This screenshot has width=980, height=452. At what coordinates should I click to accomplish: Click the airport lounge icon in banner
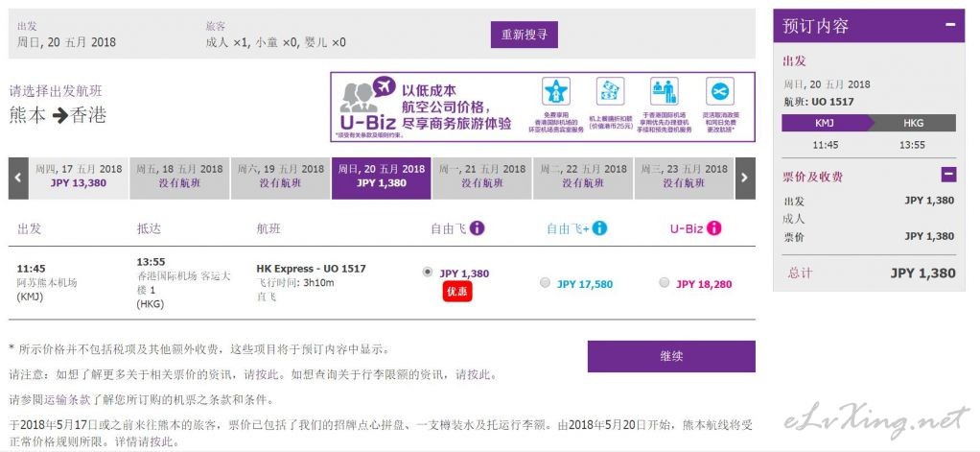point(555,92)
